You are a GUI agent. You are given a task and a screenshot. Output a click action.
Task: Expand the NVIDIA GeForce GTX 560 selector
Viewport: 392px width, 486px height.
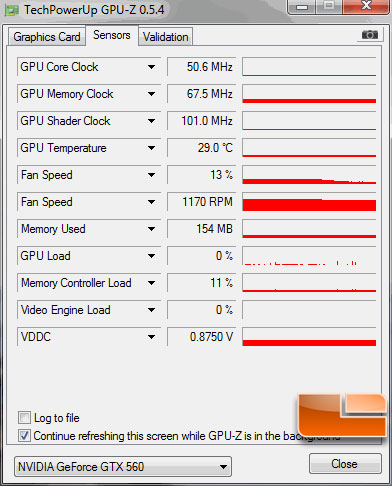pos(123,467)
